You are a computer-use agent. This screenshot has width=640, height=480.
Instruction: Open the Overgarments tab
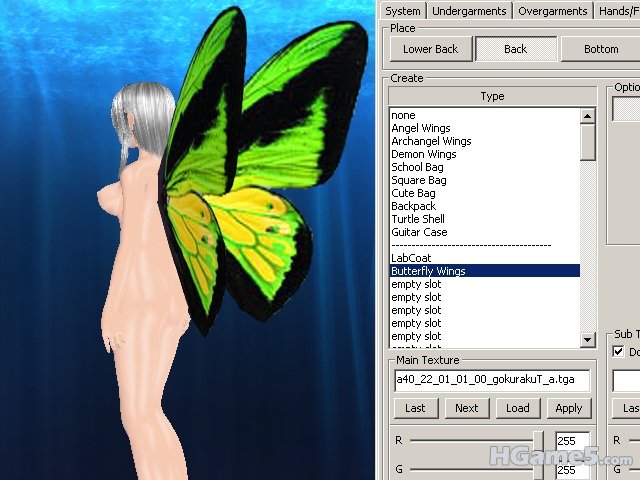(552, 11)
